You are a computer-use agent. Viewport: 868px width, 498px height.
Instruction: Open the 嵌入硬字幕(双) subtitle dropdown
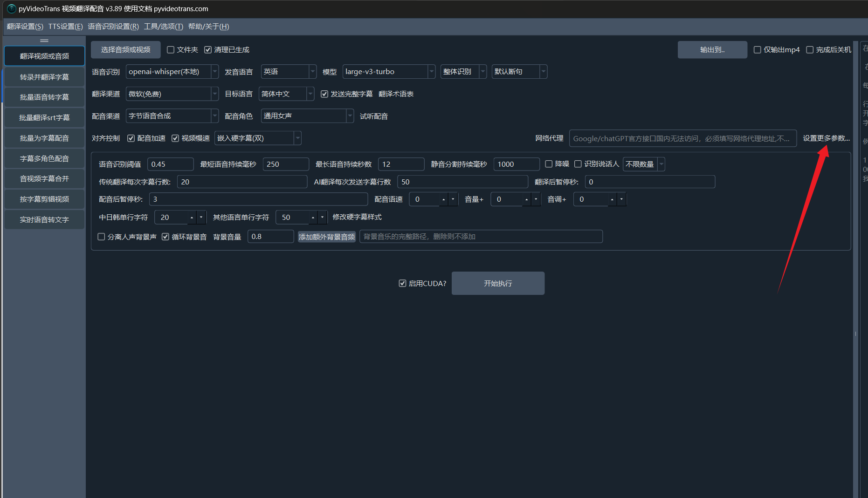(x=297, y=138)
